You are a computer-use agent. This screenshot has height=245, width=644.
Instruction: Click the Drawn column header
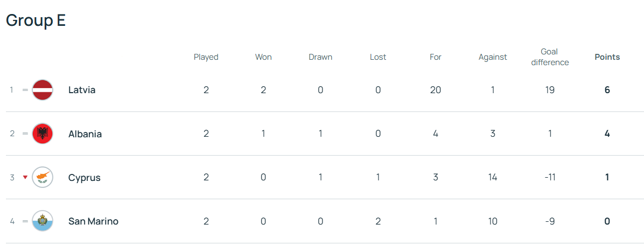320,57
